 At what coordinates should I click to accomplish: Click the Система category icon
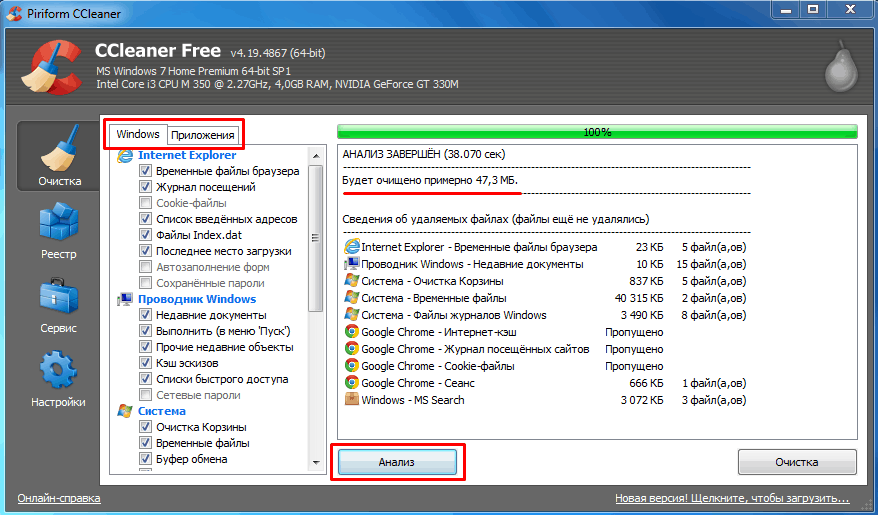click(124, 411)
